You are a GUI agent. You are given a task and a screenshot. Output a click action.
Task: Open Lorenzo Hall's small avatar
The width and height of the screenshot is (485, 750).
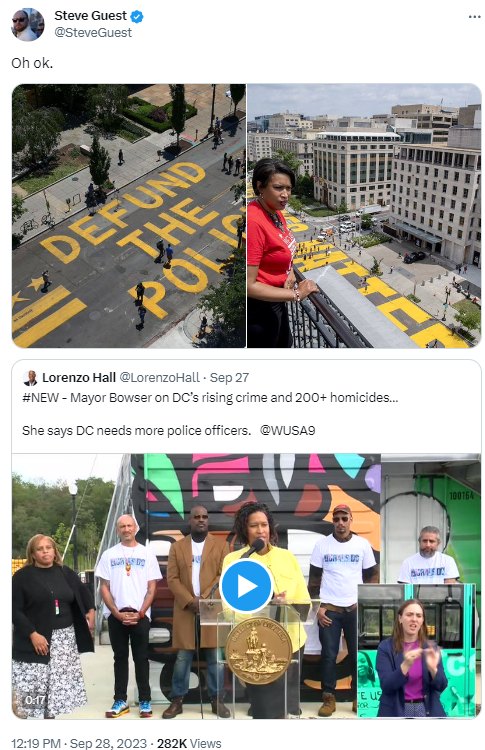coord(30,378)
